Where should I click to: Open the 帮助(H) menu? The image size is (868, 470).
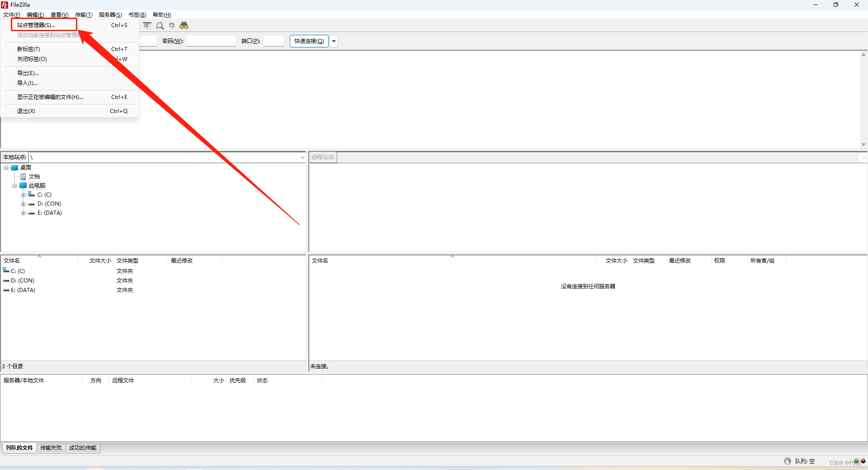[x=162, y=15]
